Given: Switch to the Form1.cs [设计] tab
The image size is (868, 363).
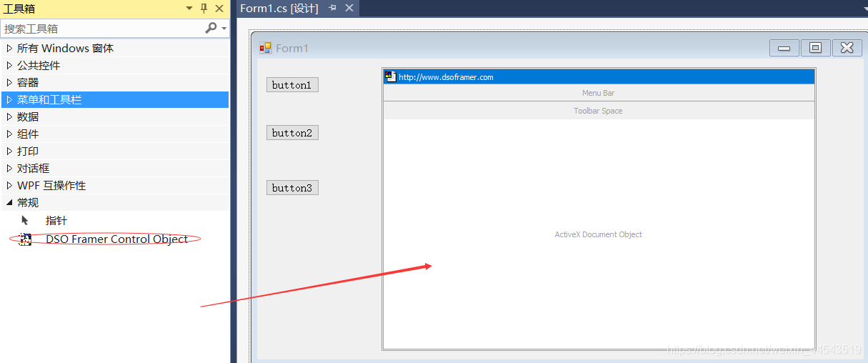Looking at the screenshot, I should pos(279,8).
